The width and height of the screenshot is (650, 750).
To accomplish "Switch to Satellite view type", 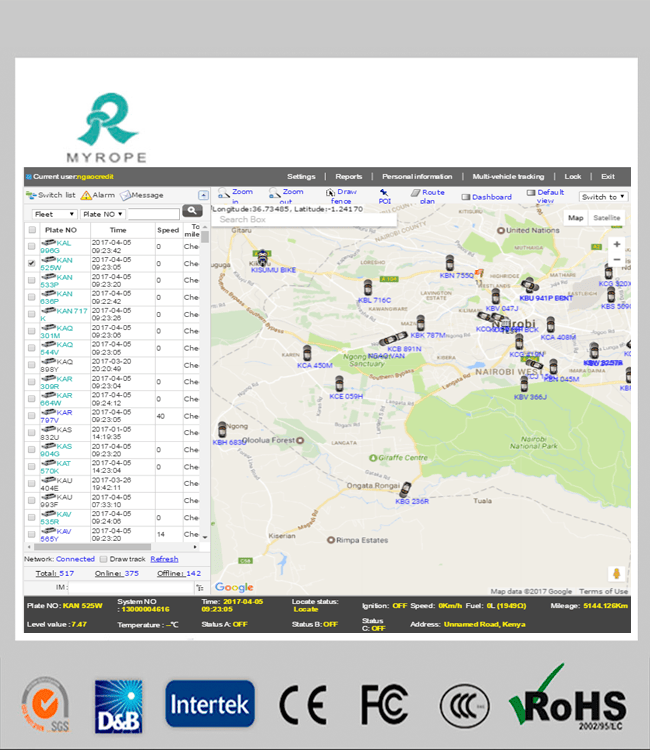I will [x=606, y=218].
